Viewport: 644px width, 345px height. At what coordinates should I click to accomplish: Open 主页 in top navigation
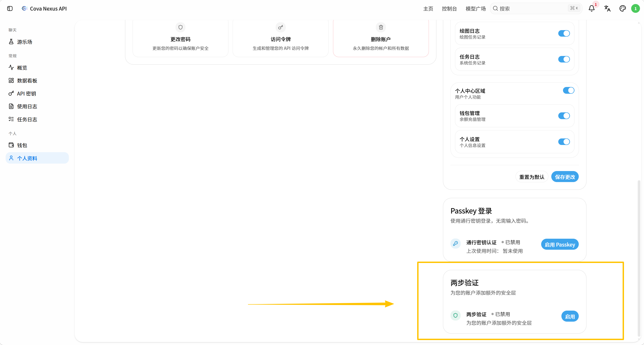(428, 9)
